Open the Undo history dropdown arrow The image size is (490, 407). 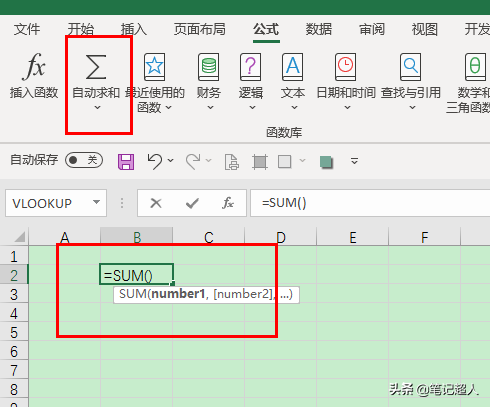(171, 161)
